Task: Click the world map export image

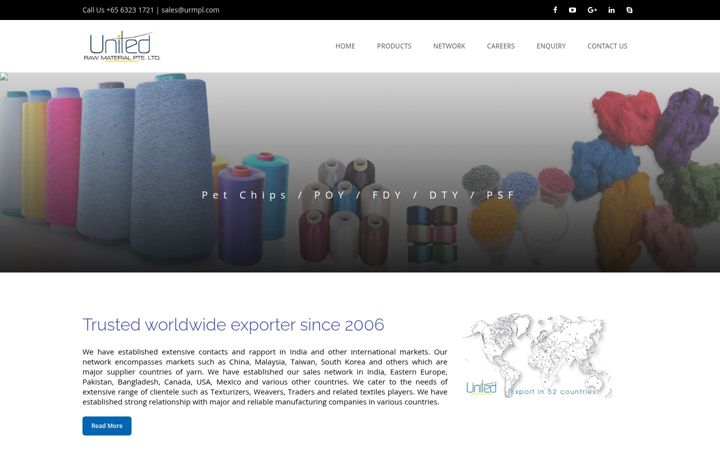Action: [x=537, y=356]
